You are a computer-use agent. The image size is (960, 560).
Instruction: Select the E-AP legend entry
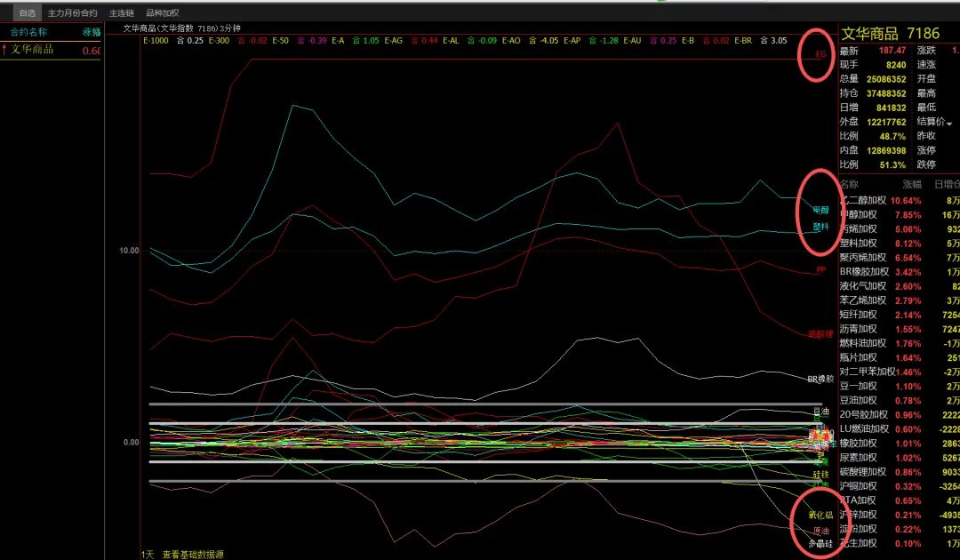572,40
